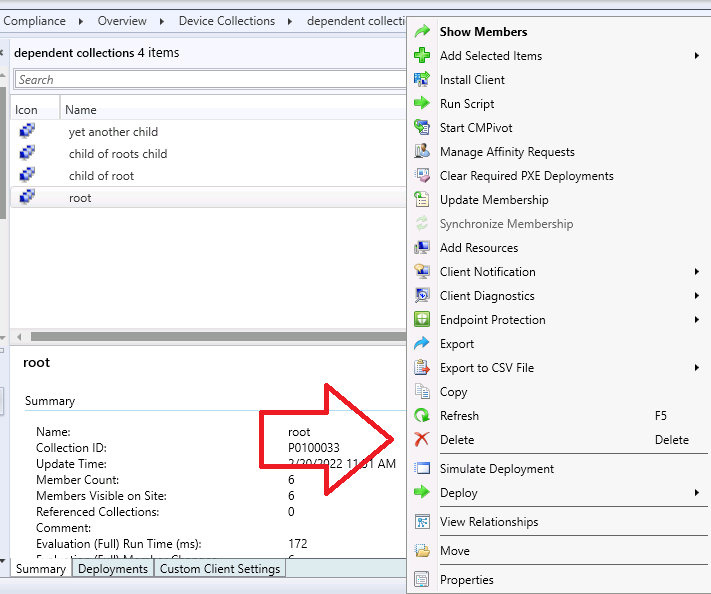This screenshot has width=711, height=594.
Task: Click collection icon beside 'yet another child'
Action: coord(27,131)
